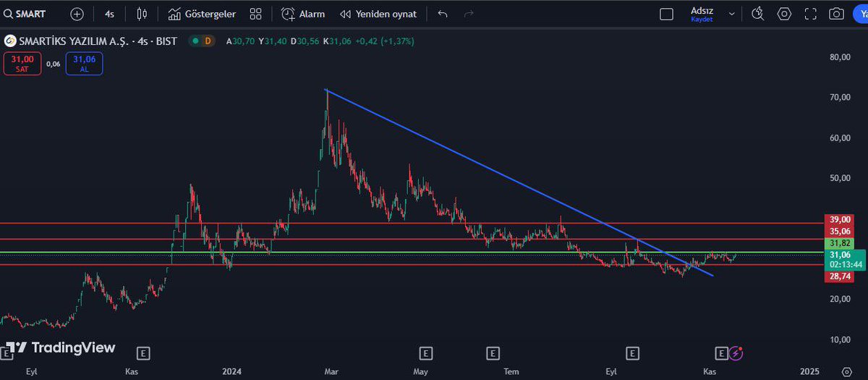Click the D30,56 low value
This screenshot has height=380, width=868.
[305, 41]
